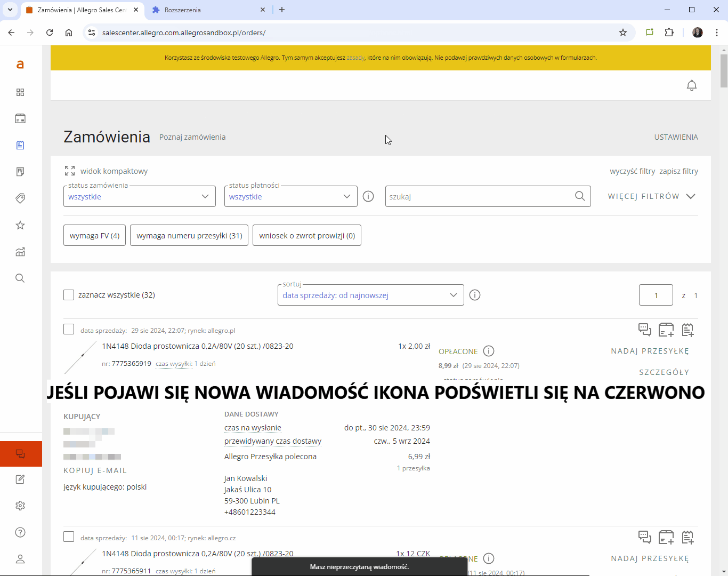Open the settings gear in sidebar
Viewport: 728px width, 576px height.
[x=20, y=505]
